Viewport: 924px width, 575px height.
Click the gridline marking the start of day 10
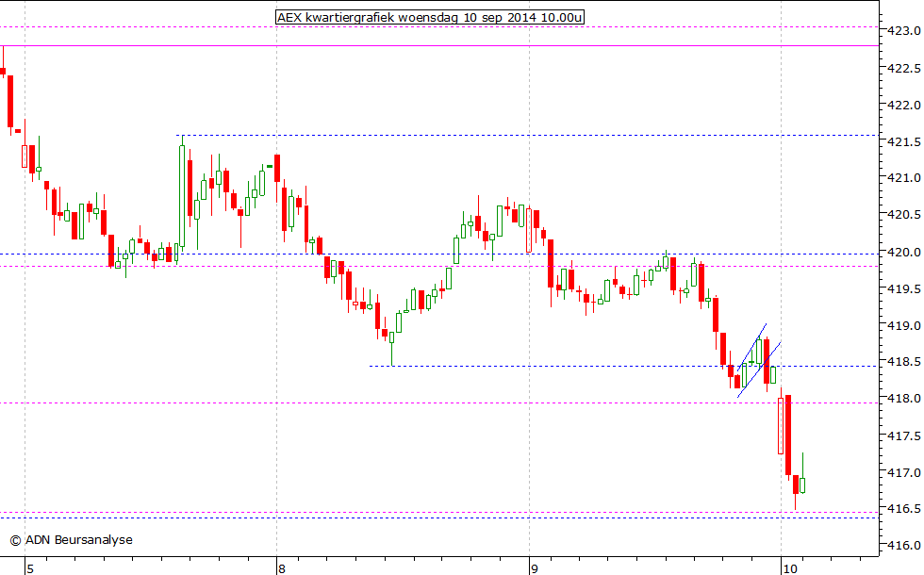tap(781, 283)
